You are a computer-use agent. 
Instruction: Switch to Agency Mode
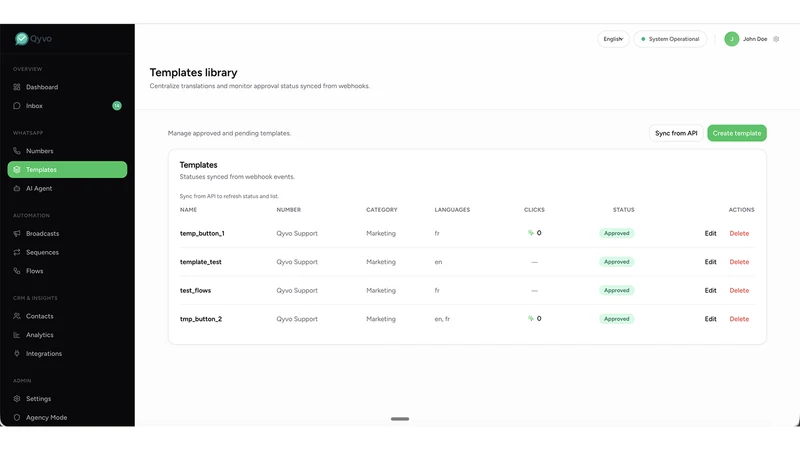67,417
